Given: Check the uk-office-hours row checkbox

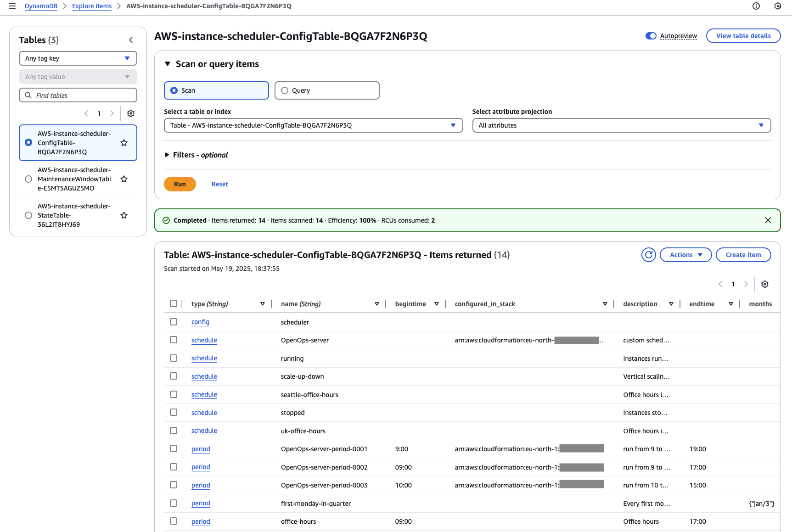Looking at the screenshot, I should click(x=174, y=431).
